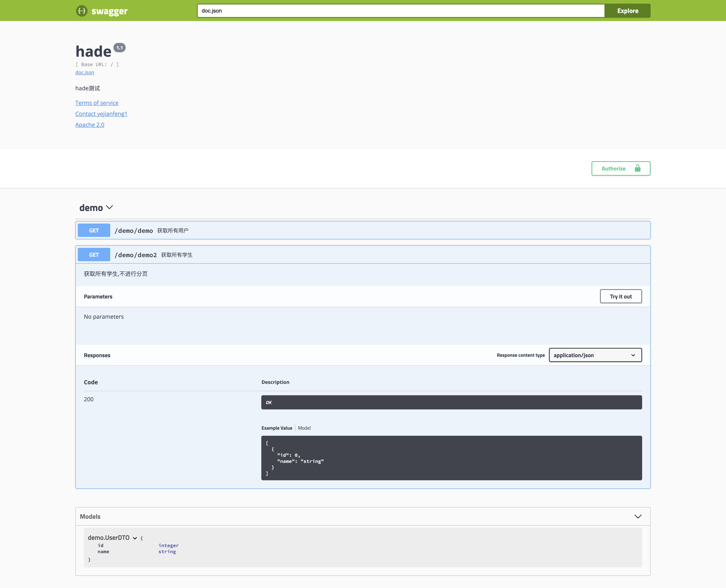726x588 pixels.
Task: Click the hade title heading
Action: coord(94,51)
